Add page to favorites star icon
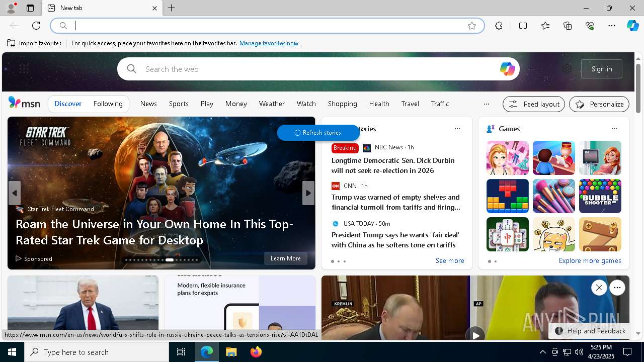Viewport: 644px width, 362px height. coord(471,26)
